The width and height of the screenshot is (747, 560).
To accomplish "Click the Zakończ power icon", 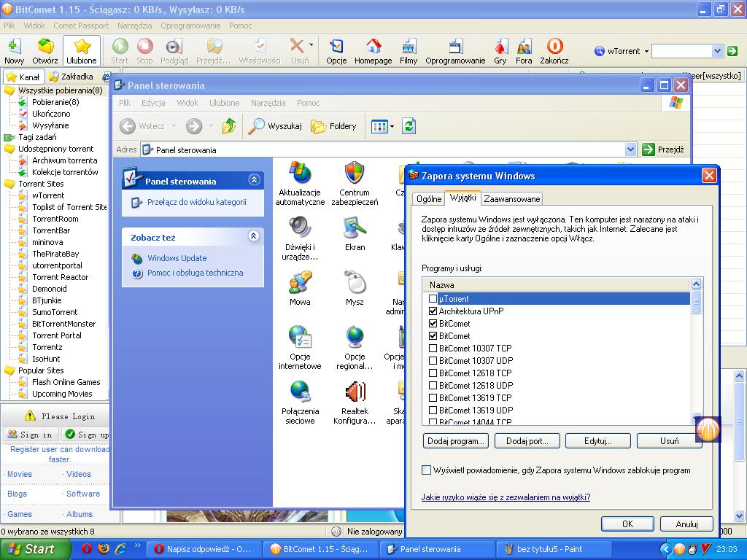I will pyautogui.click(x=554, y=51).
